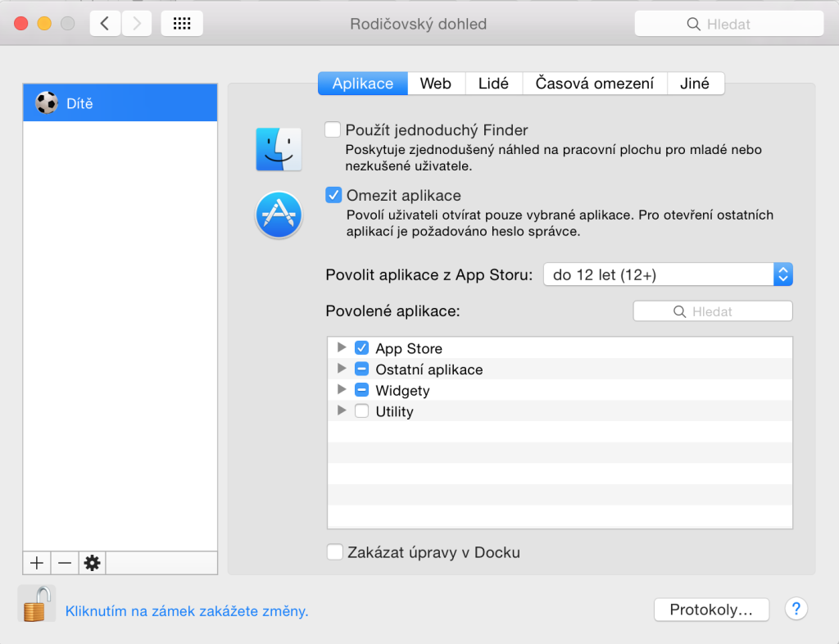Open help with the question mark button
839x644 pixels.
pyautogui.click(x=796, y=609)
